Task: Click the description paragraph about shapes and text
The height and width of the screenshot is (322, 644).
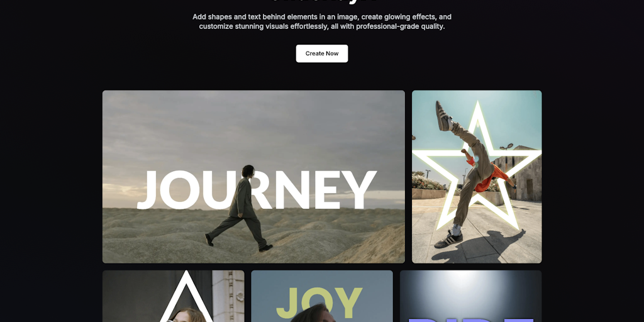Action: coord(321,22)
